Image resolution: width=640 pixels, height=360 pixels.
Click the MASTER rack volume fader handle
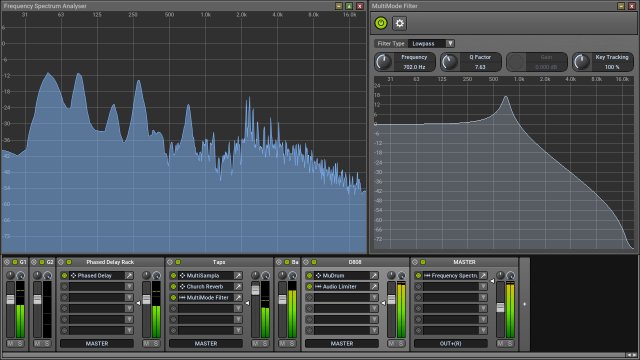coord(500,307)
